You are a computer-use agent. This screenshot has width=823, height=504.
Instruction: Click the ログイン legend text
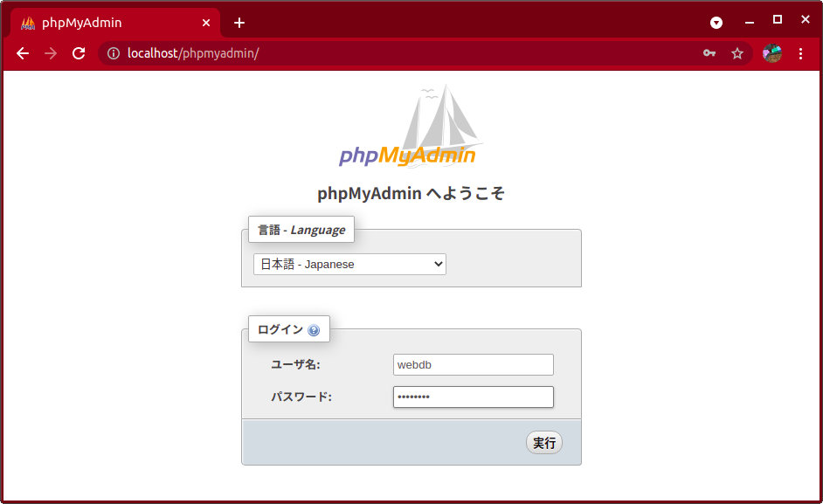[x=280, y=329]
